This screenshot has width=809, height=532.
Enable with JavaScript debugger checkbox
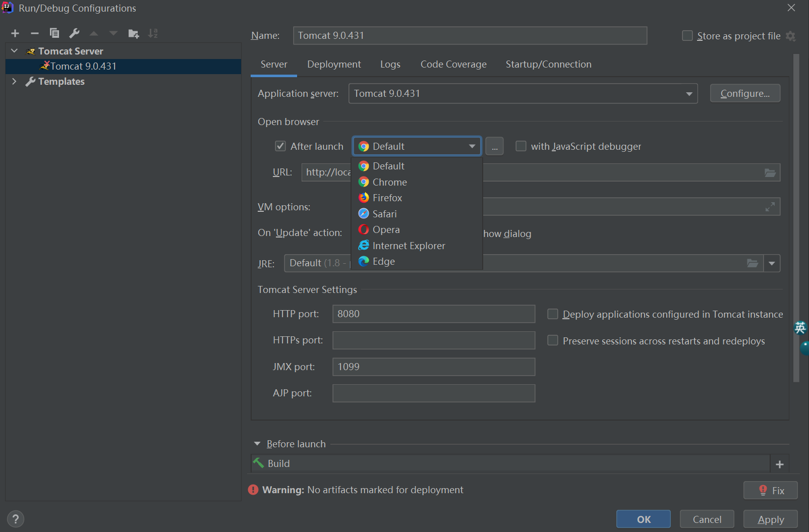pyautogui.click(x=521, y=146)
